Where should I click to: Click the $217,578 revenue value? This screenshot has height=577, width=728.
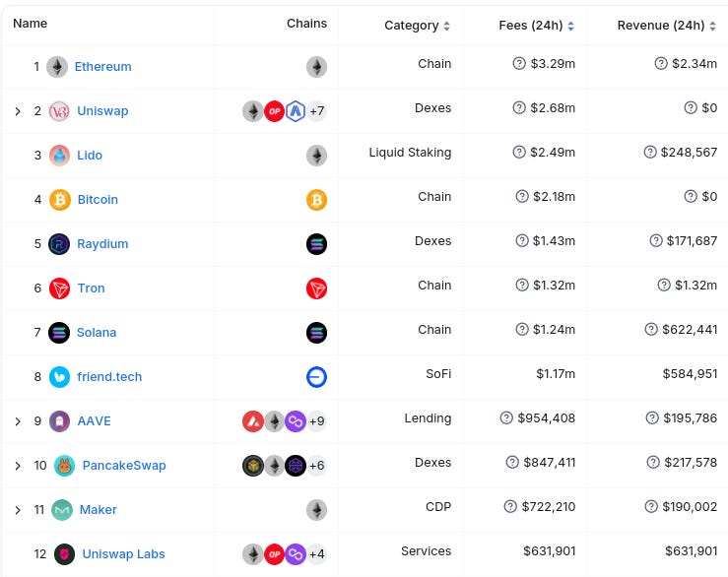click(x=691, y=463)
